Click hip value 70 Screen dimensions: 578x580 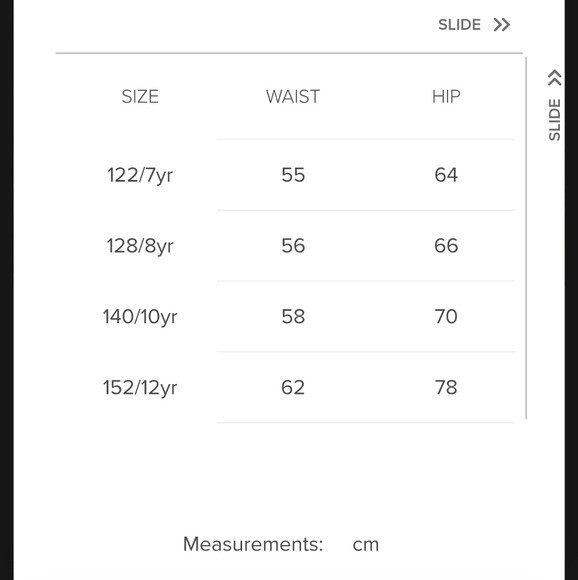point(446,316)
